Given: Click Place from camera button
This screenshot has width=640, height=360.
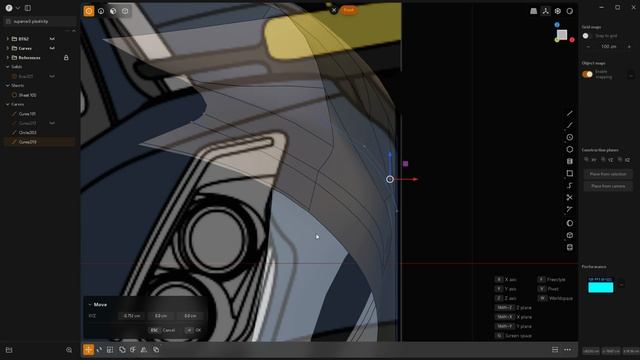Looking at the screenshot, I should [x=608, y=186].
